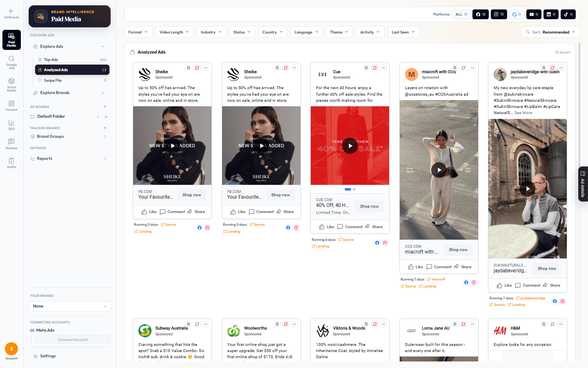This screenshot has height=368, width=588.
Task: Select Top Ads in the sidebar
Action: click(x=72, y=60)
